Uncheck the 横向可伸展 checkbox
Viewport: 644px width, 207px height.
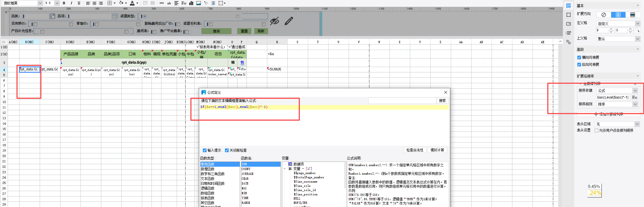tap(579, 57)
